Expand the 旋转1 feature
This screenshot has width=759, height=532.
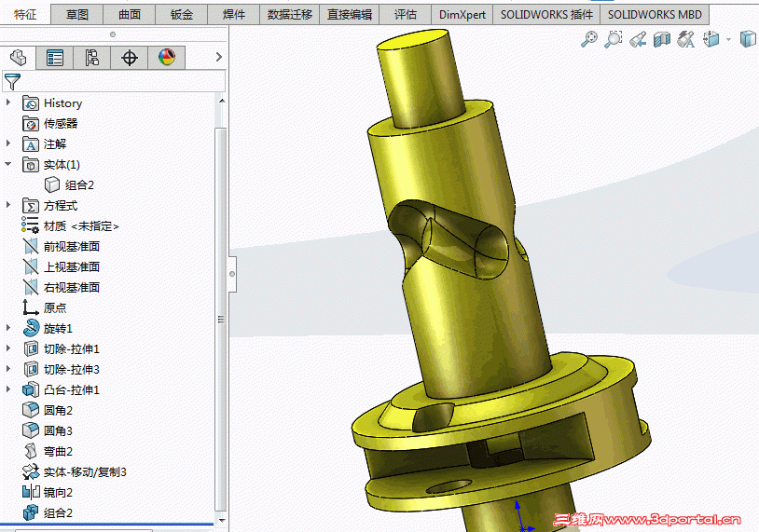coord(8,328)
